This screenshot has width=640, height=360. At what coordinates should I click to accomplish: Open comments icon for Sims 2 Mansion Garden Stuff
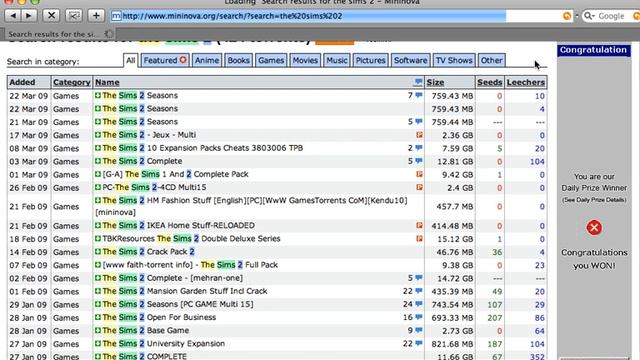(x=419, y=291)
